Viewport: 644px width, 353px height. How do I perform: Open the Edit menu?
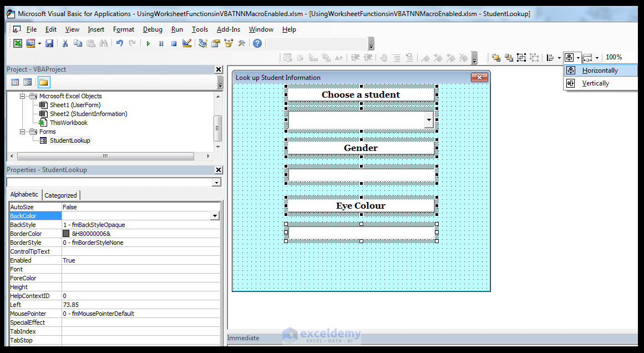point(51,29)
